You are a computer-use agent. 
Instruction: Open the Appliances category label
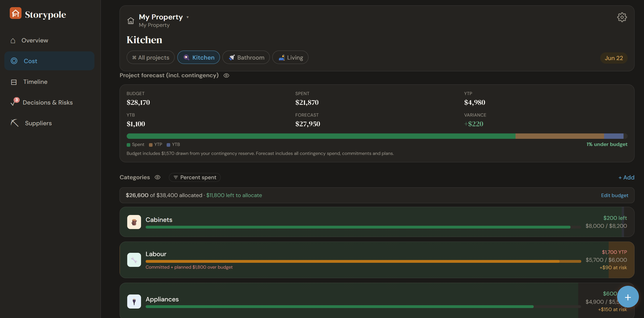coord(162,299)
